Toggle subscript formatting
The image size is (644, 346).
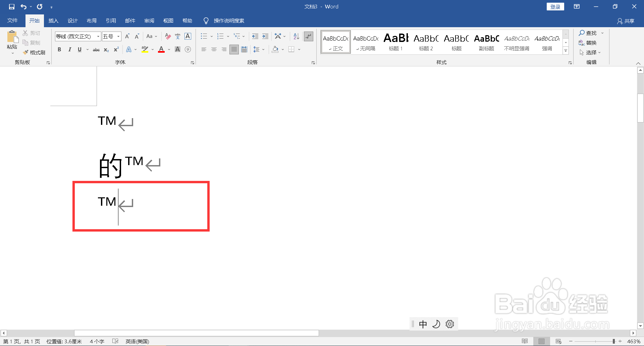point(106,49)
